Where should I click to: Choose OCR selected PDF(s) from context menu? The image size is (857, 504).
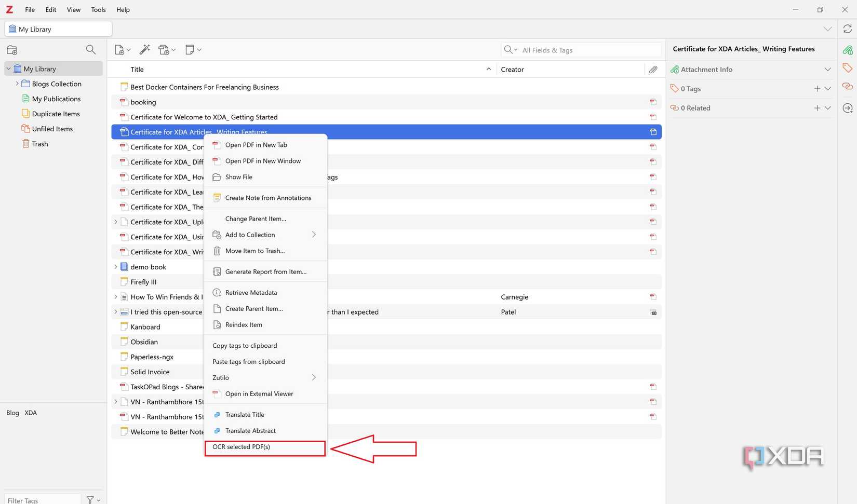pyautogui.click(x=265, y=447)
